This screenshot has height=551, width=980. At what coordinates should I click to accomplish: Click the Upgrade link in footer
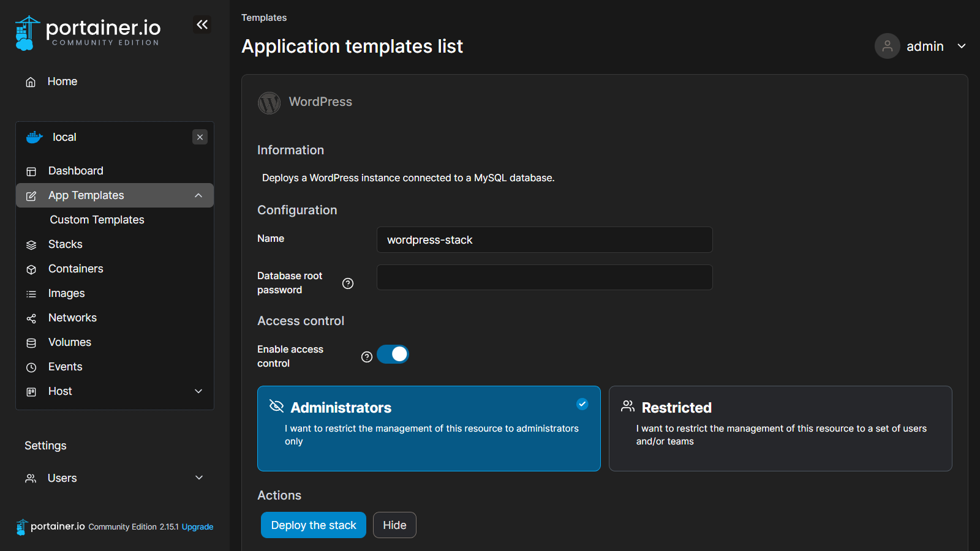(197, 527)
